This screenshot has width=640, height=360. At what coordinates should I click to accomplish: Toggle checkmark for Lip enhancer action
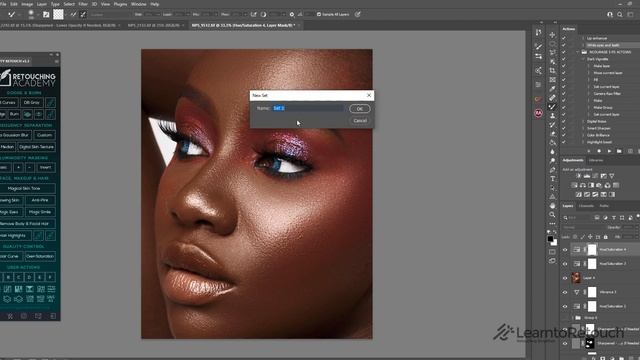point(564,38)
